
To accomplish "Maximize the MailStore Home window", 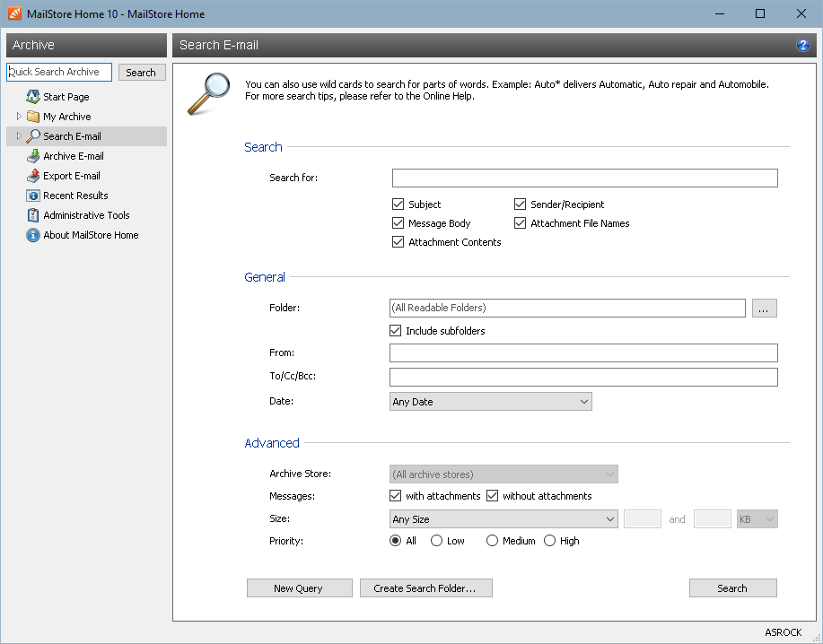I will [760, 13].
